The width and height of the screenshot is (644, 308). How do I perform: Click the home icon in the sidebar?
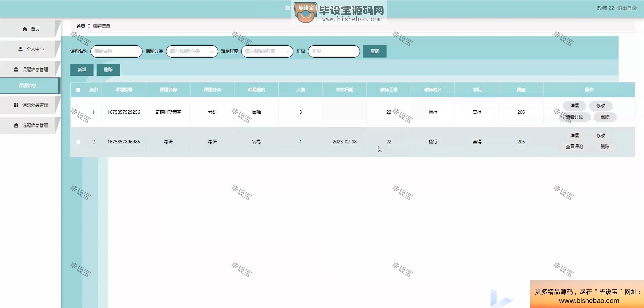pos(24,29)
